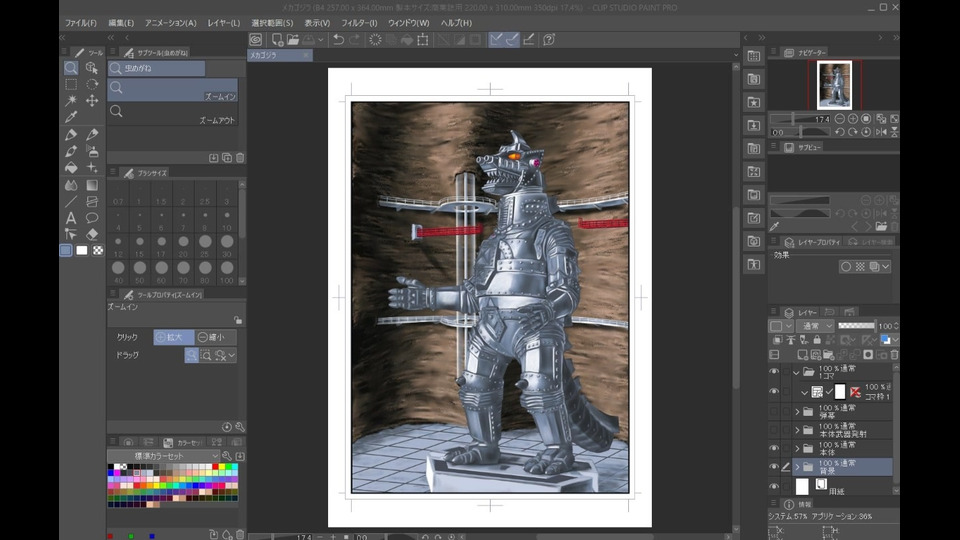Click the Undo arrow in the command bar
Viewport: 960px width, 540px height.
point(338,40)
